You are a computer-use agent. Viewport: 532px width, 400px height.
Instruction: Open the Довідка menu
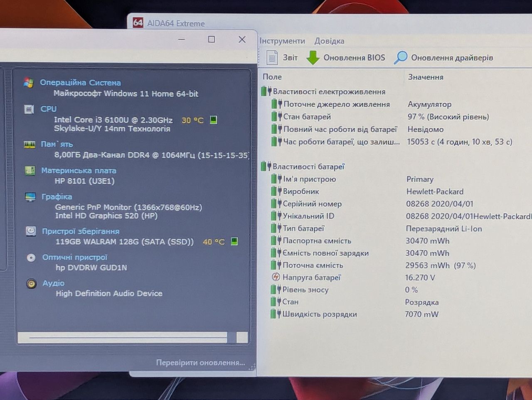[329, 41]
